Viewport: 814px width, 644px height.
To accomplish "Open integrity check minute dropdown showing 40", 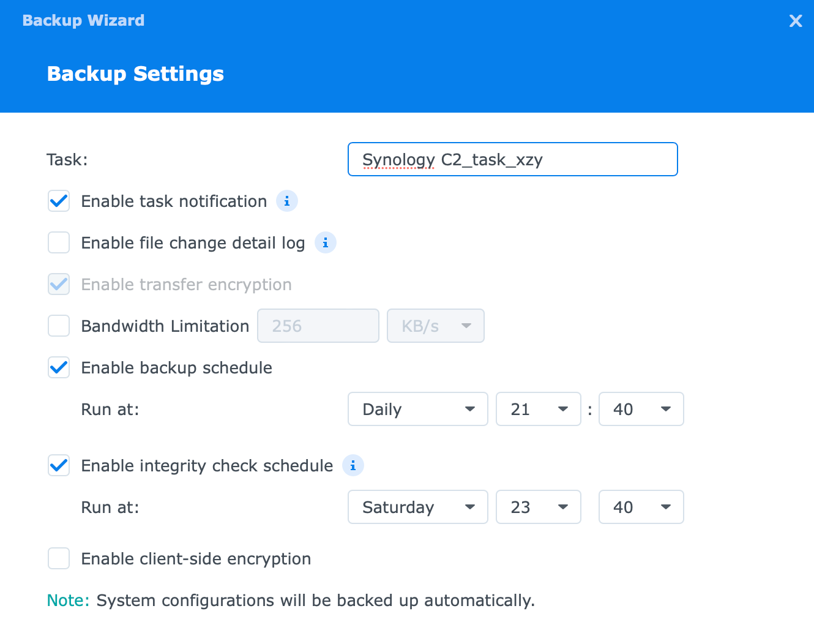I will (x=641, y=507).
